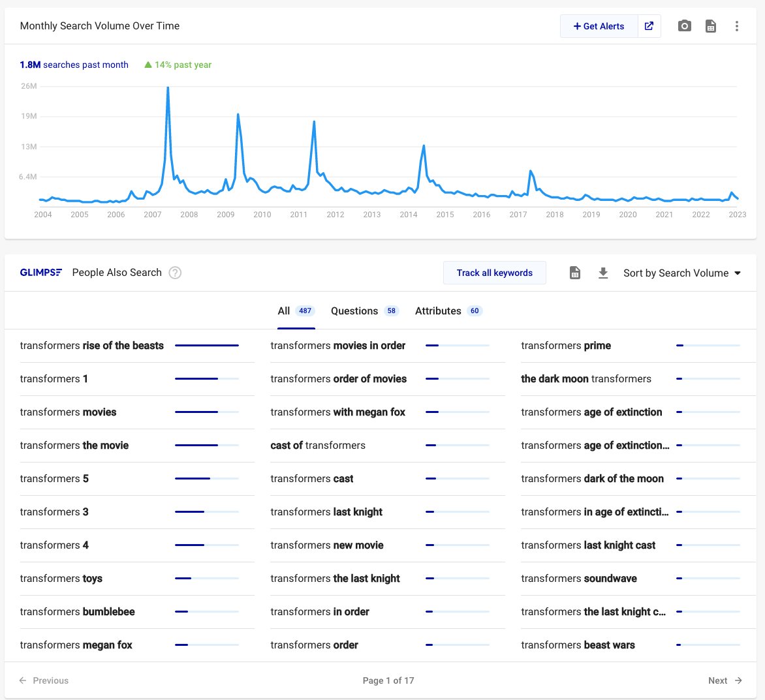Click Track all keywords button
The width and height of the screenshot is (765, 700).
pyautogui.click(x=494, y=273)
